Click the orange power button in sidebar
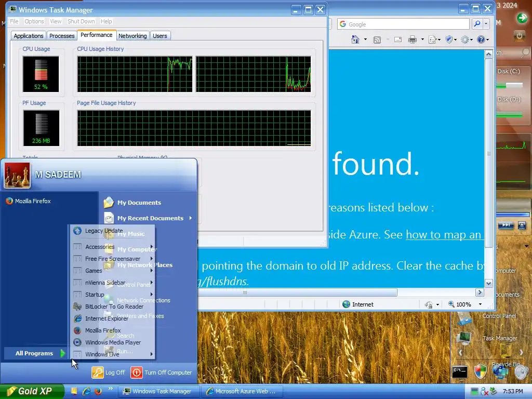 [x=519, y=35]
